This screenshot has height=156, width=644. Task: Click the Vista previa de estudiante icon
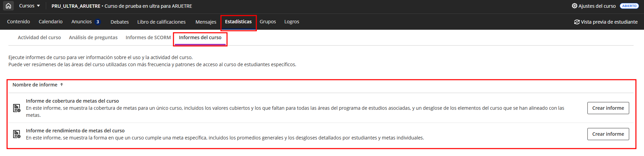pyautogui.click(x=577, y=22)
